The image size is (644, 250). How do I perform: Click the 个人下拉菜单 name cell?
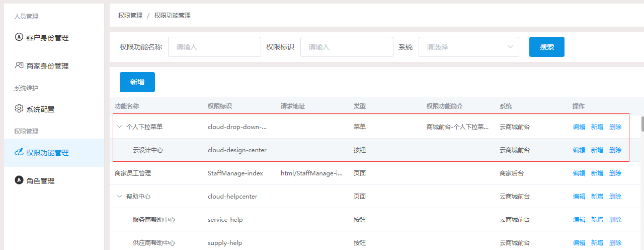(144, 127)
